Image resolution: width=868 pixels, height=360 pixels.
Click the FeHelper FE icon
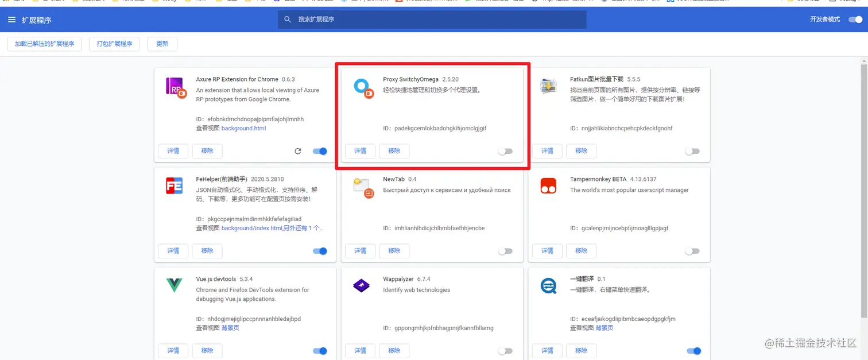pyautogui.click(x=174, y=185)
